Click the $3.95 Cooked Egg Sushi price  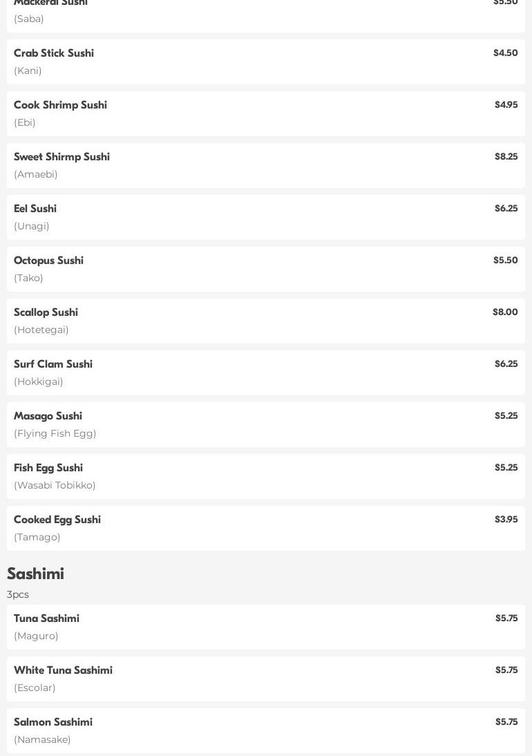coord(506,520)
